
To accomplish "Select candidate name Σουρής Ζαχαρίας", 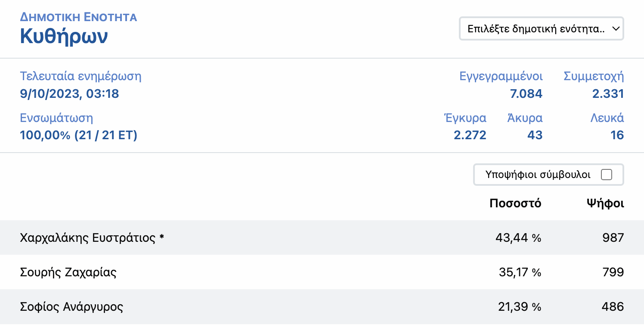I will click(x=68, y=272).
